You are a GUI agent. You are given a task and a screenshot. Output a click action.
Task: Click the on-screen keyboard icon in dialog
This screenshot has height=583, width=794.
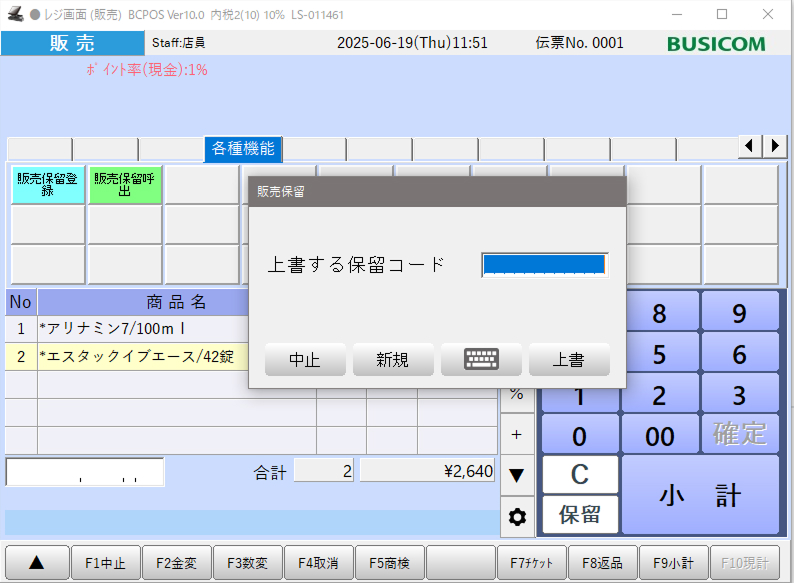click(x=481, y=360)
